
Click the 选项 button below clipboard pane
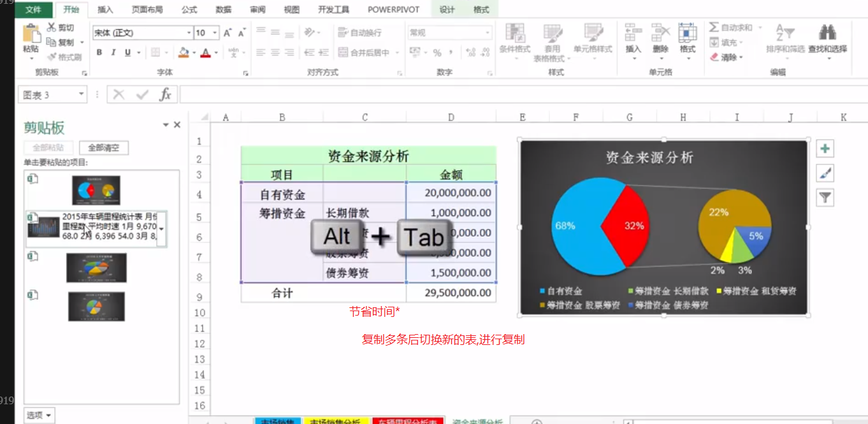38,414
